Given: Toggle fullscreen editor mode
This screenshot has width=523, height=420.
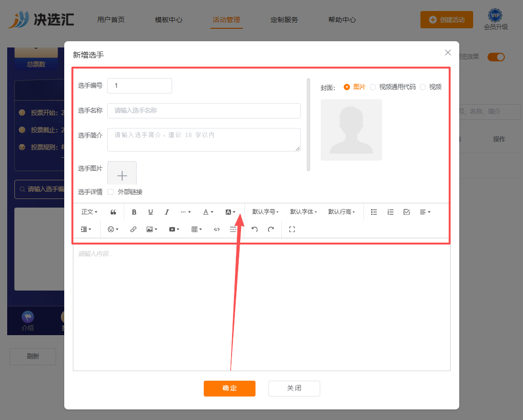Looking at the screenshot, I should point(292,229).
